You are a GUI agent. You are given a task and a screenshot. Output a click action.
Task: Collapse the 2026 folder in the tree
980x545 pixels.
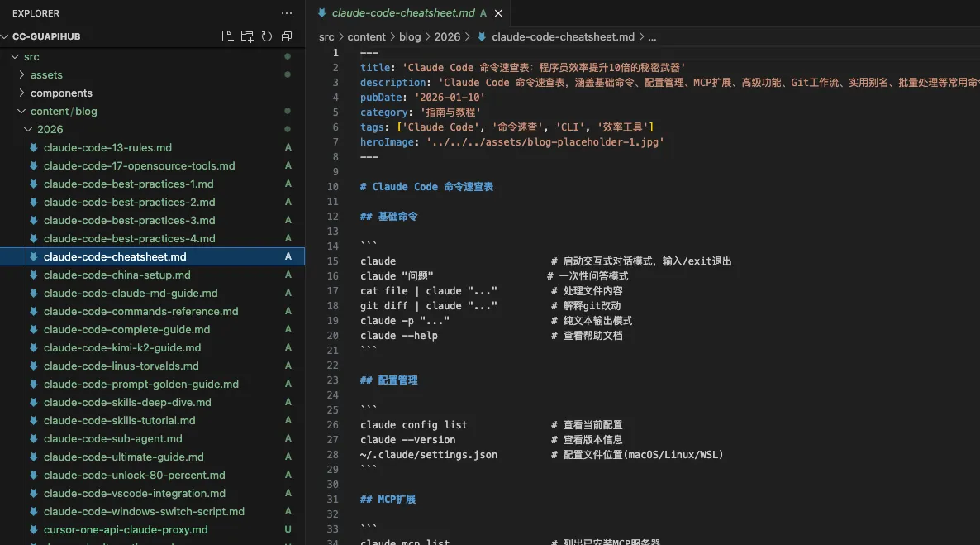pyautogui.click(x=29, y=129)
